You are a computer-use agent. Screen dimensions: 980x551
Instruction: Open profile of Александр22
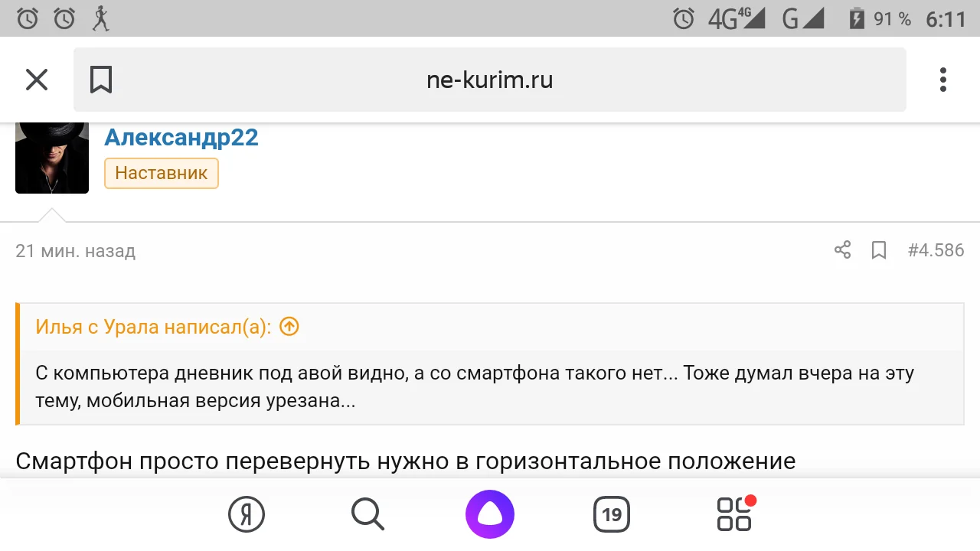coord(181,137)
